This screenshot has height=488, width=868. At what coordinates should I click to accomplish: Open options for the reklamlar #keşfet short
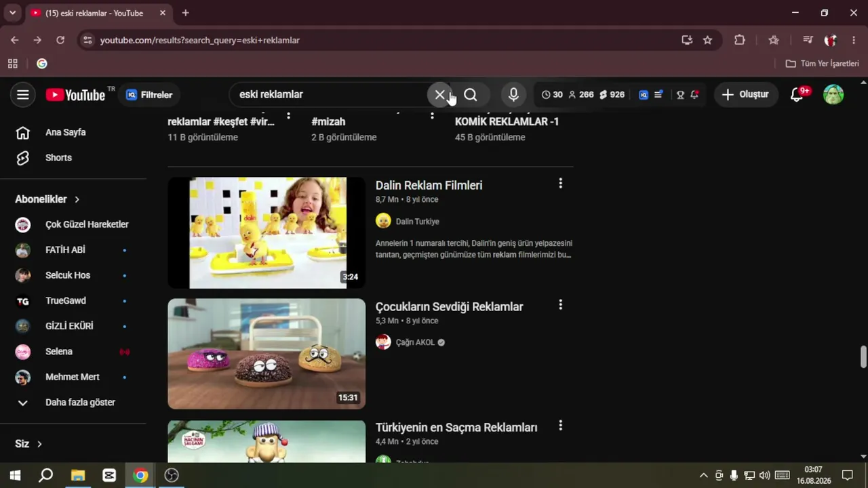[x=288, y=115]
